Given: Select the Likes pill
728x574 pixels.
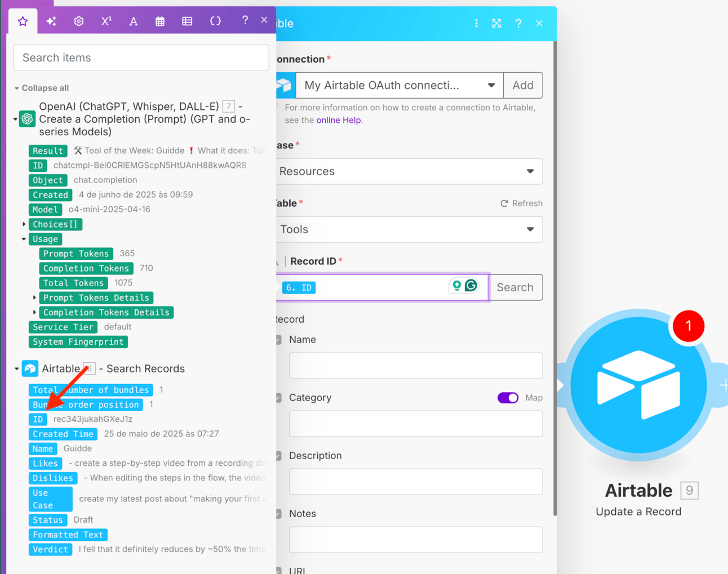Looking at the screenshot, I should point(45,463).
